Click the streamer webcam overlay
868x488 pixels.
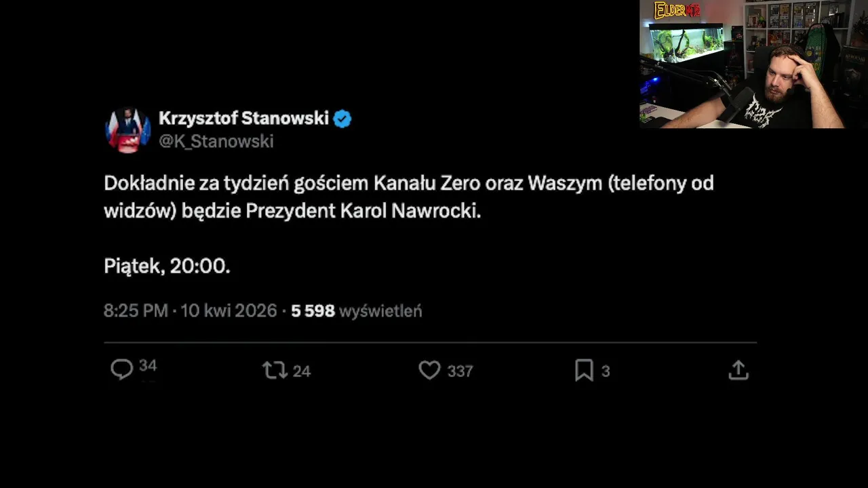point(753,64)
